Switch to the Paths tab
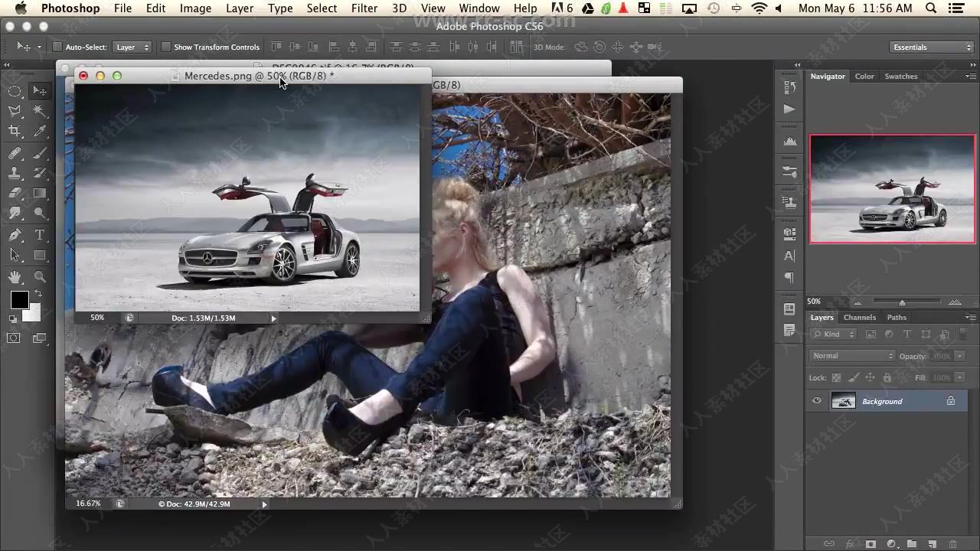The width and height of the screenshot is (980, 551). pyautogui.click(x=897, y=318)
